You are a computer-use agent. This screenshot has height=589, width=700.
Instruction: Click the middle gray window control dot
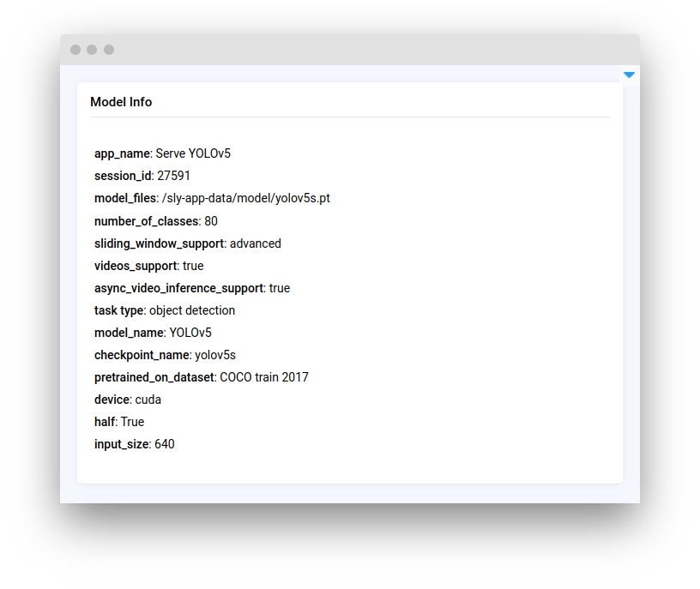point(92,50)
